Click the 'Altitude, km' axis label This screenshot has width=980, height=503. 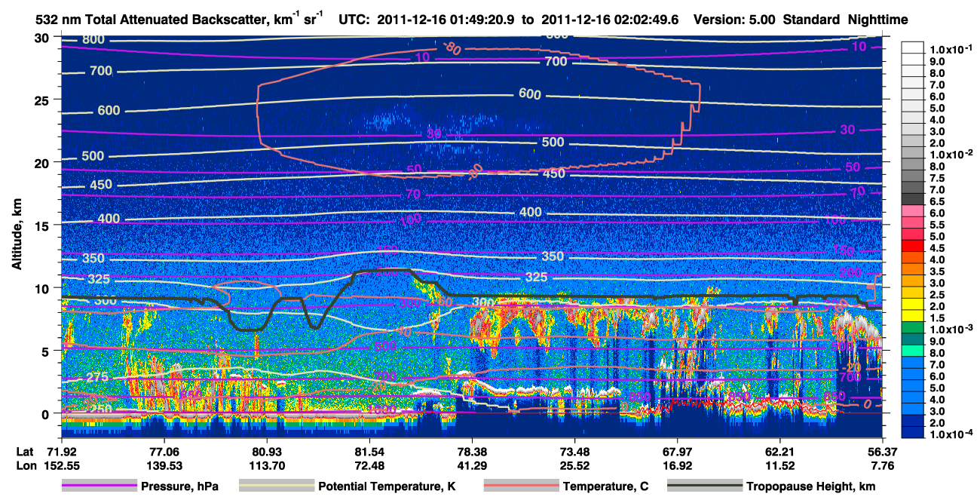point(17,235)
